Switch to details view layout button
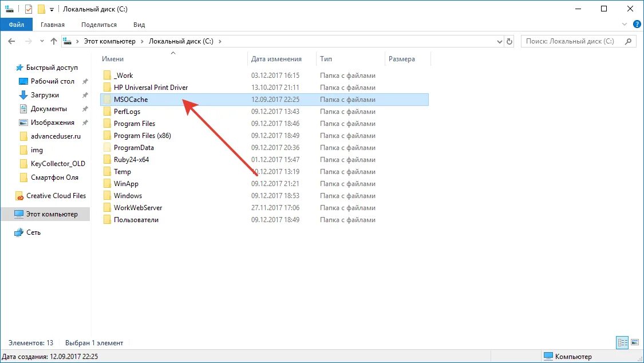This screenshot has width=644, height=363. pyautogui.click(x=623, y=342)
